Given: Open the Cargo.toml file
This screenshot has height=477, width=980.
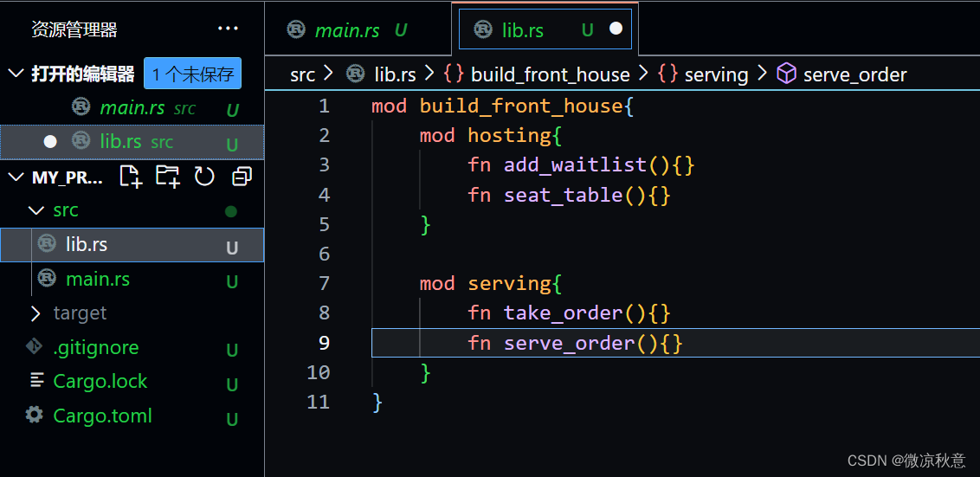Looking at the screenshot, I should pyautogui.click(x=132, y=416).
